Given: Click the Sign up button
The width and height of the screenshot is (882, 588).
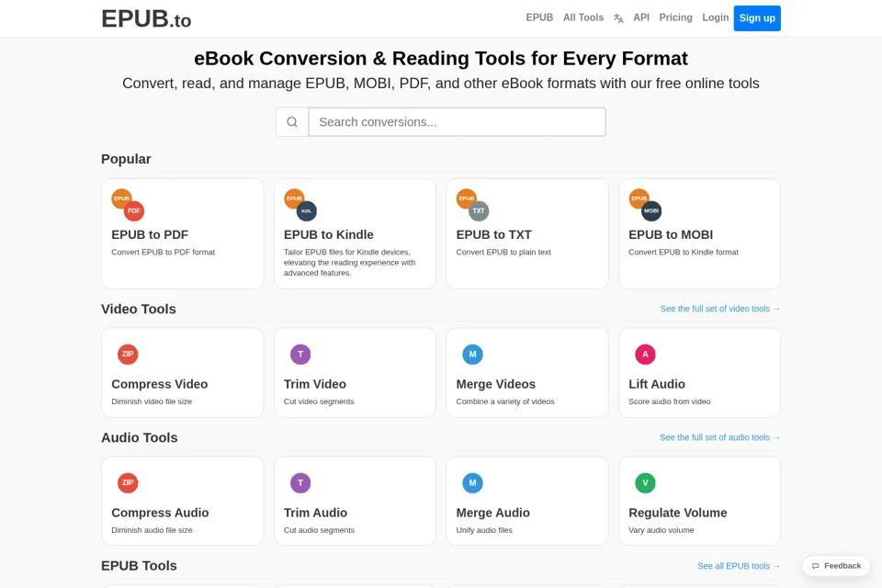Looking at the screenshot, I should (757, 18).
